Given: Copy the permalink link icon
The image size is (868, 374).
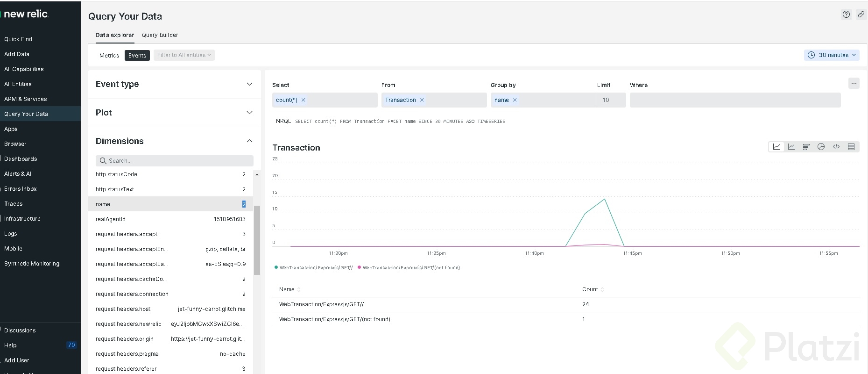Looking at the screenshot, I should coord(861,14).
